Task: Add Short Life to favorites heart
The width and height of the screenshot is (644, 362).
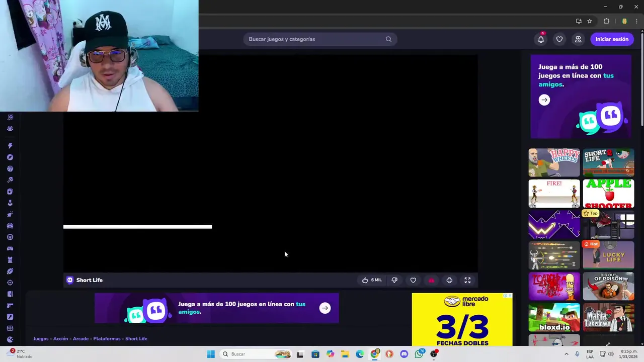Action: [x=413, y=280]
